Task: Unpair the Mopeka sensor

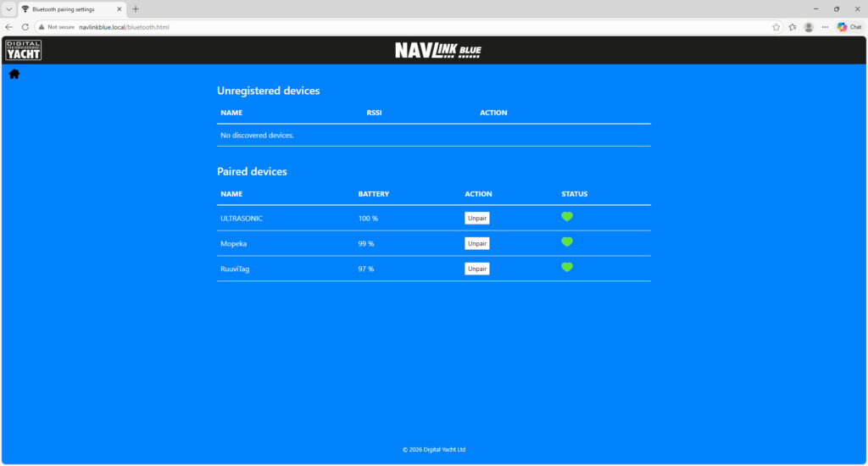Action: 477,243
